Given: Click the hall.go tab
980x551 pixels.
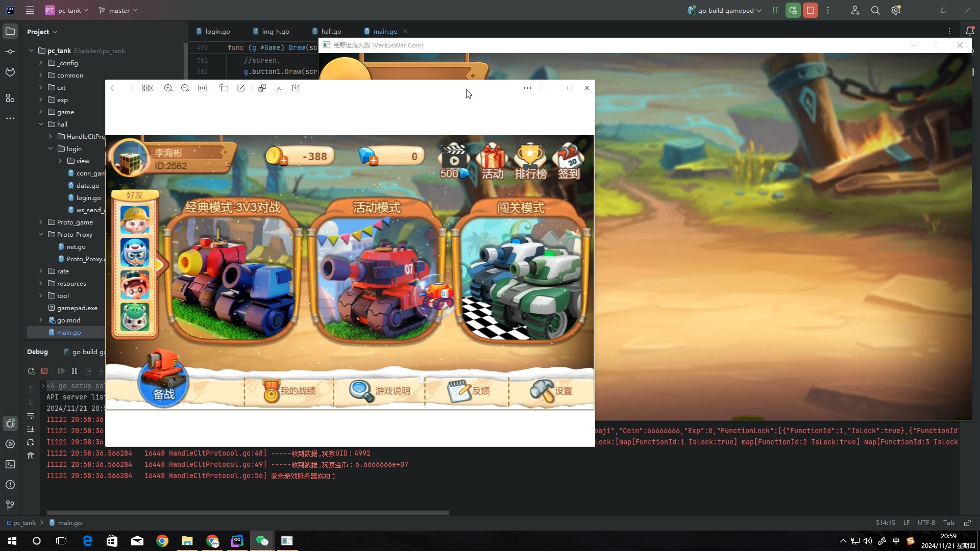Looking at the screenshot, I should (x=331, y=31).
